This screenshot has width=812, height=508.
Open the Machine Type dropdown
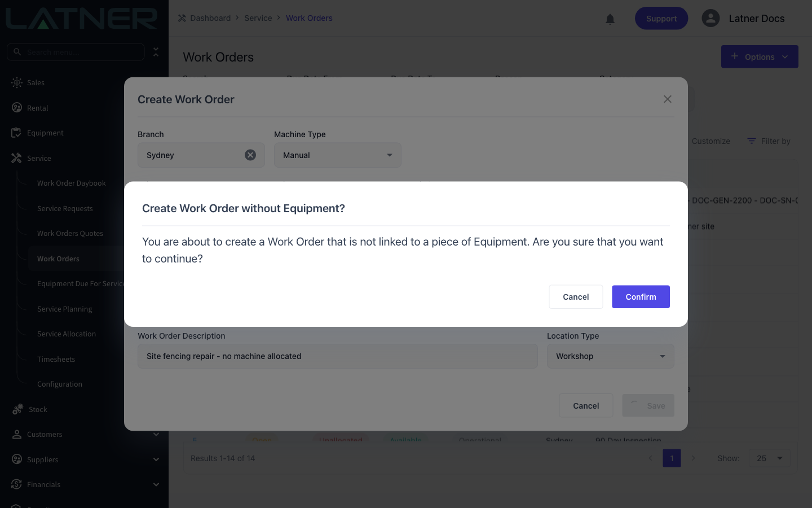point(338,155)
